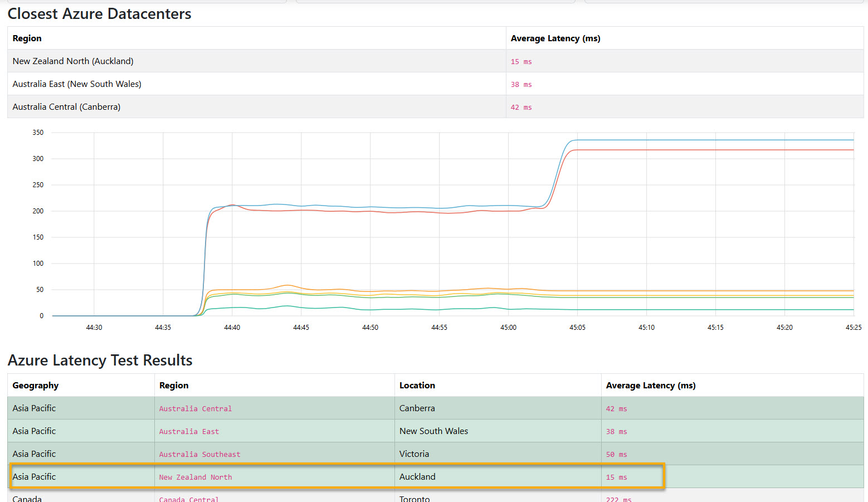Click the Region column header in the Latency Test Results table

[174, 386]
